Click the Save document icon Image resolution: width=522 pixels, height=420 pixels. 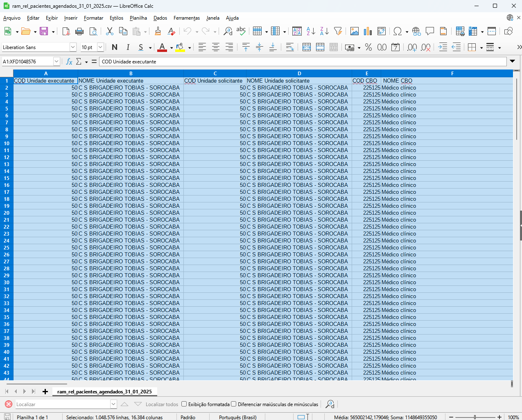(x=44, y=31)
